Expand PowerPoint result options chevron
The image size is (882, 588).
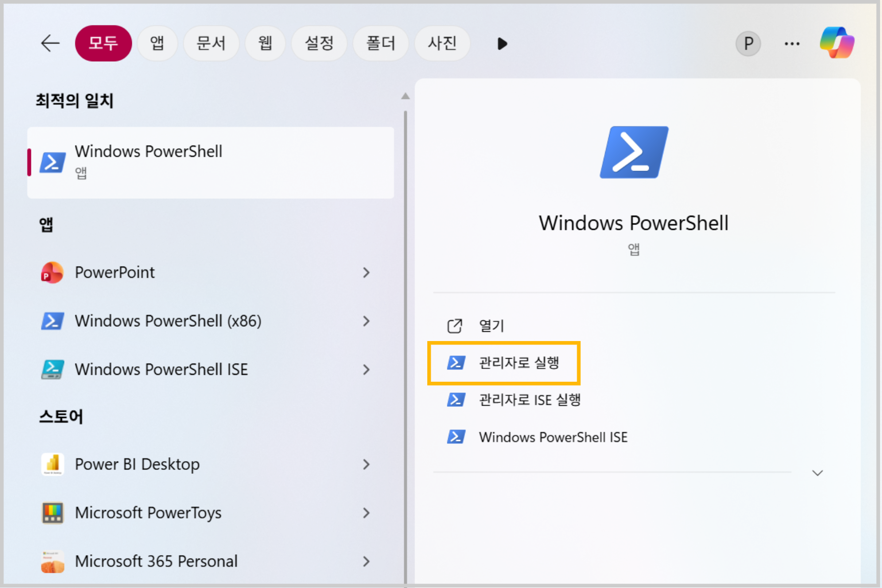(366, 272)
